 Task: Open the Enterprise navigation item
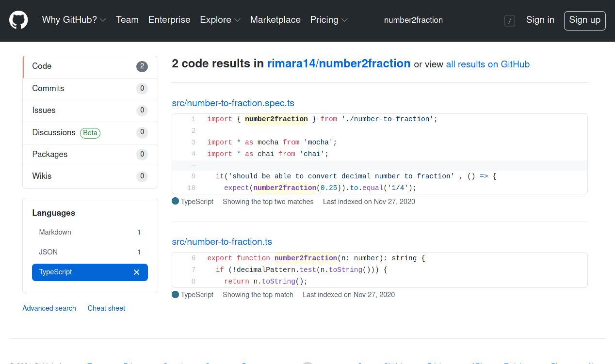[x=169, y=20]
